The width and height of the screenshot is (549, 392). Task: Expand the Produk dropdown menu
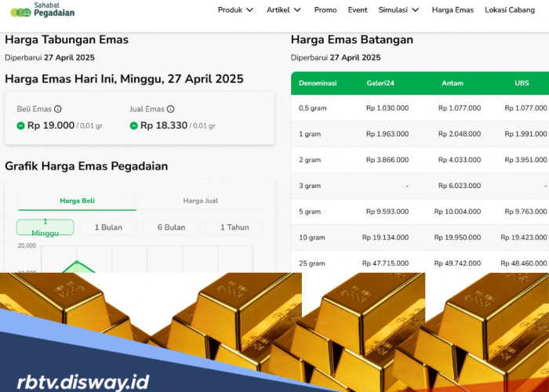pyautogui.click(x=235, y=10)
